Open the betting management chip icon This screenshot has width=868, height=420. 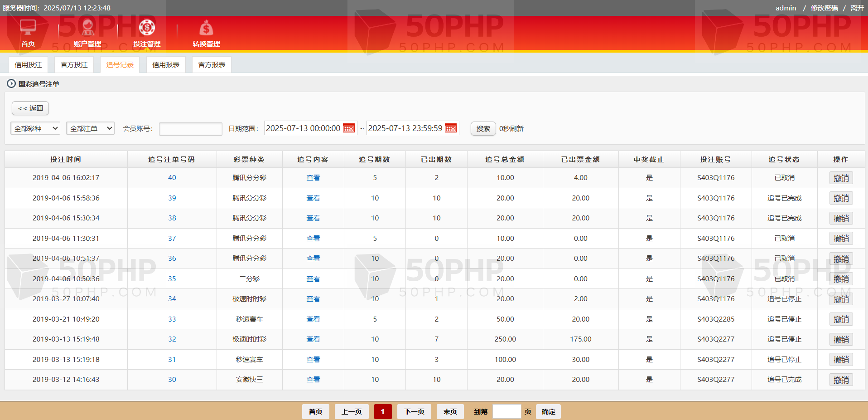[x=147, y=28]
